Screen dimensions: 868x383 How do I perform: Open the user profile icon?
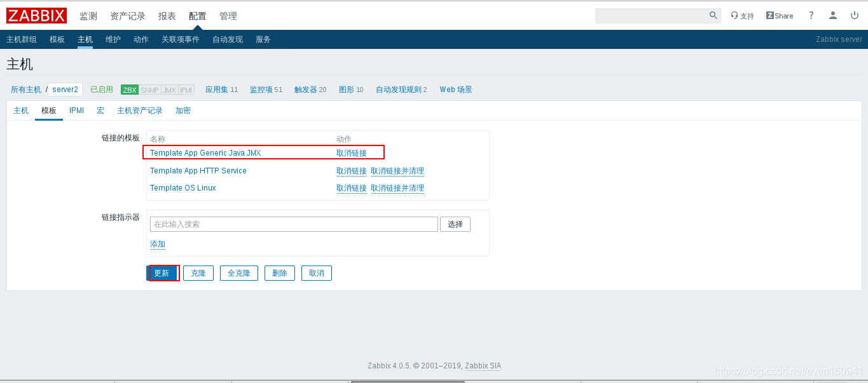832,15
